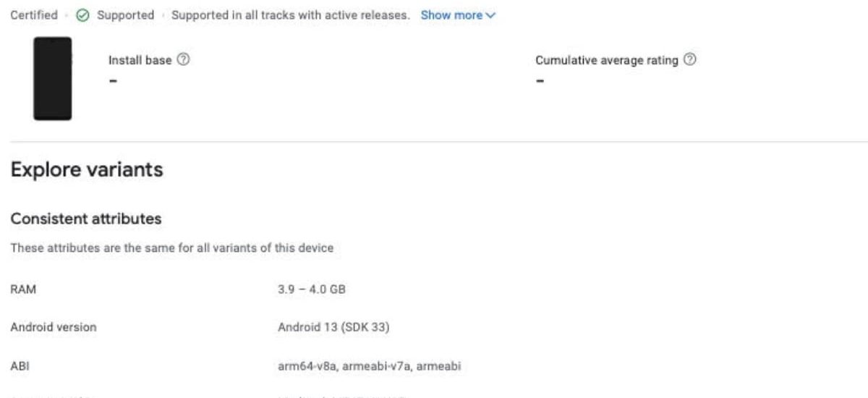Select the Android 13 (SDK 33) value
The height and width of the screenshot is (398, 868).
334,328
